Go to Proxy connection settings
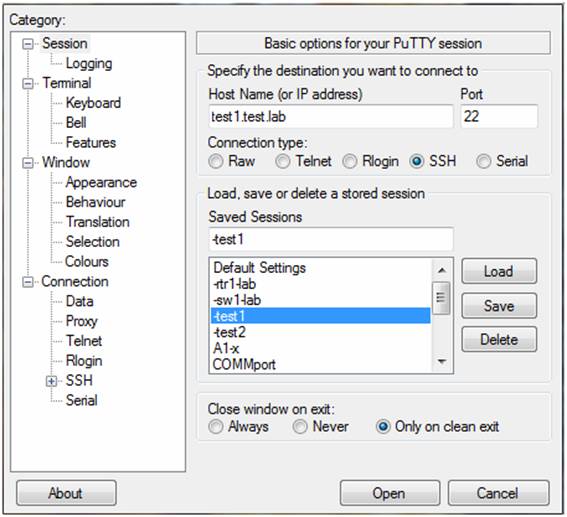 pos(82,321)
